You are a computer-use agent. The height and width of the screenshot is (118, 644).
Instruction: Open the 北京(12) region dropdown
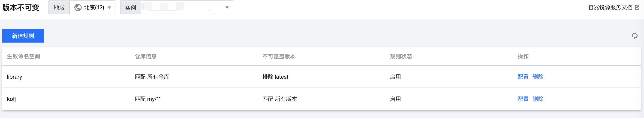[x=92, y=7]
